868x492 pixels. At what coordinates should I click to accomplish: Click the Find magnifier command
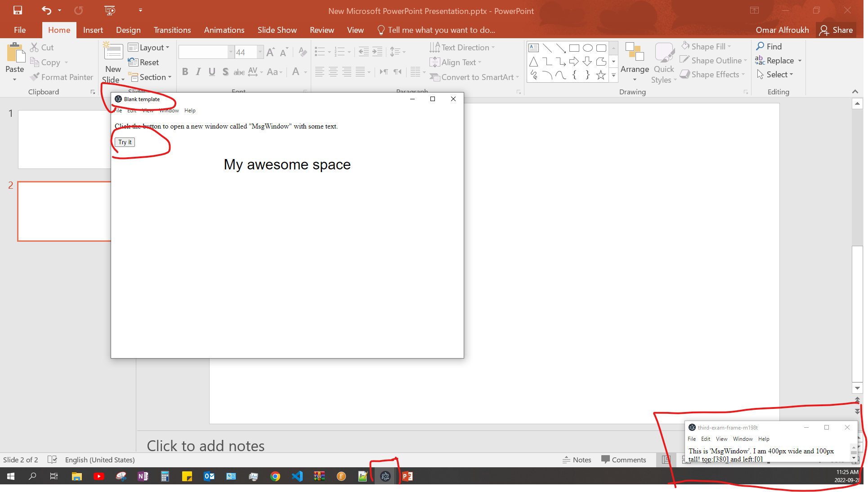(769, 46)
